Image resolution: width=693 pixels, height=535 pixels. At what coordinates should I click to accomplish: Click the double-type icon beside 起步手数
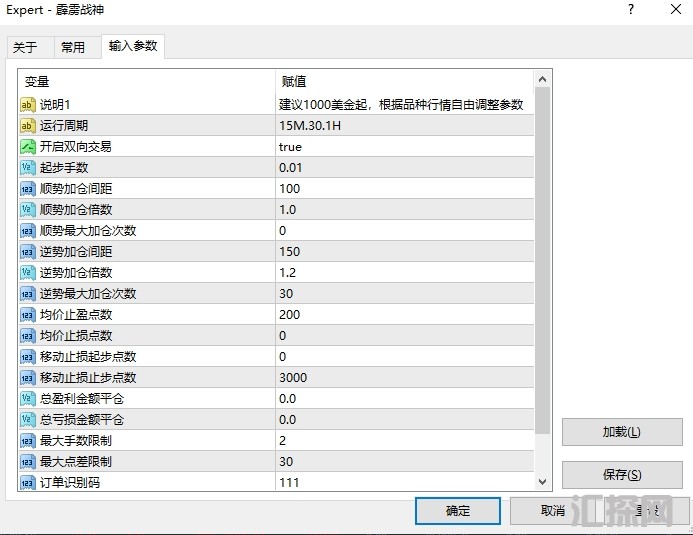click(x=28, y=168)
